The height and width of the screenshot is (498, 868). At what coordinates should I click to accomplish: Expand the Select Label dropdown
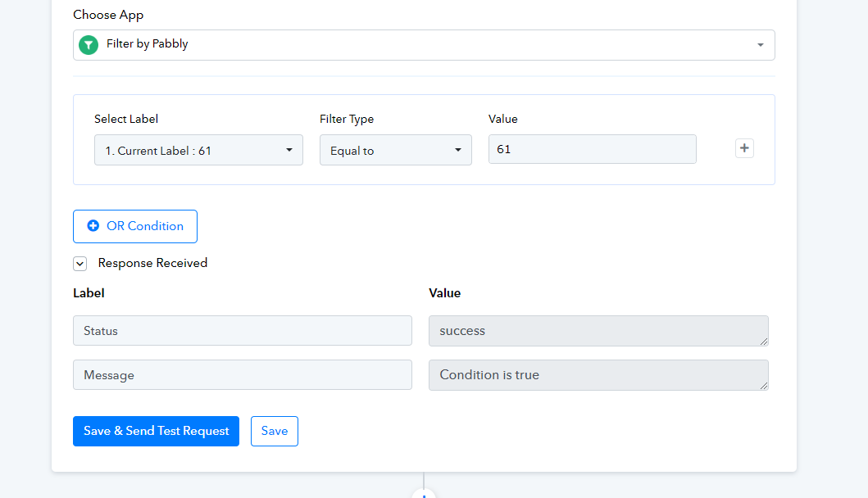pos(198,150)
